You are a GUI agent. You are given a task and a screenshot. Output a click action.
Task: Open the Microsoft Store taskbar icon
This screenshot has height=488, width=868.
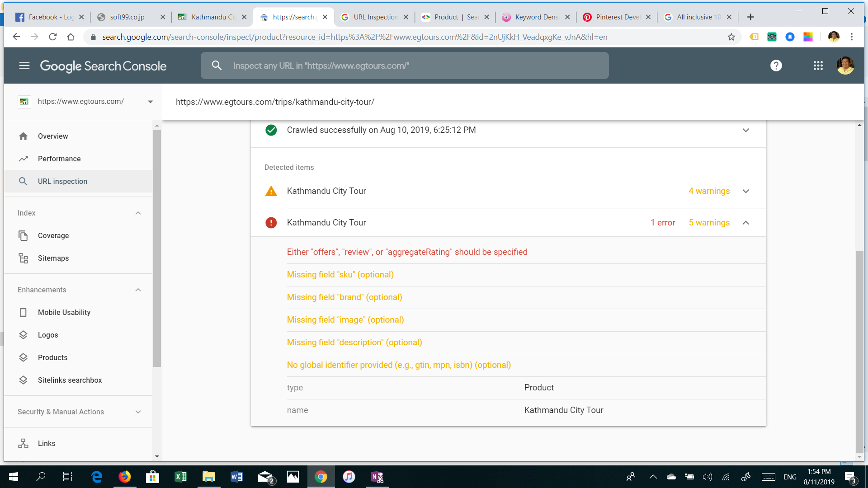click(152, 477)
